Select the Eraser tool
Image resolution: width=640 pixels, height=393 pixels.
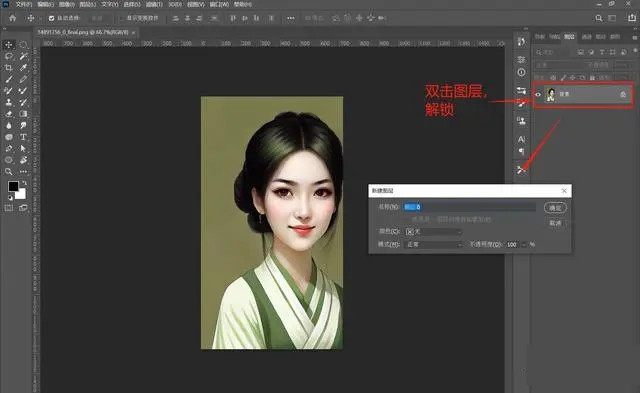(x=9, y=114)
